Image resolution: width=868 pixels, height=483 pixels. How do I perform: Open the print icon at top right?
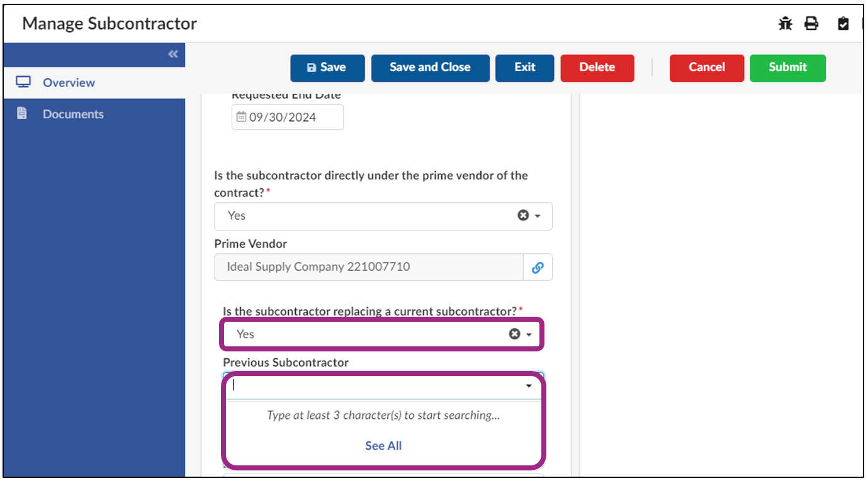[811, 23]
